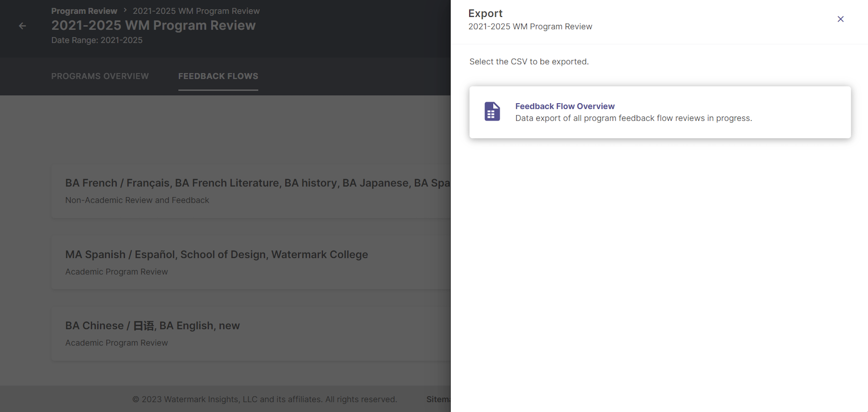Open the Program Review breadcrumb link
Screen dimensions: 868x412
tap(84, 11)
